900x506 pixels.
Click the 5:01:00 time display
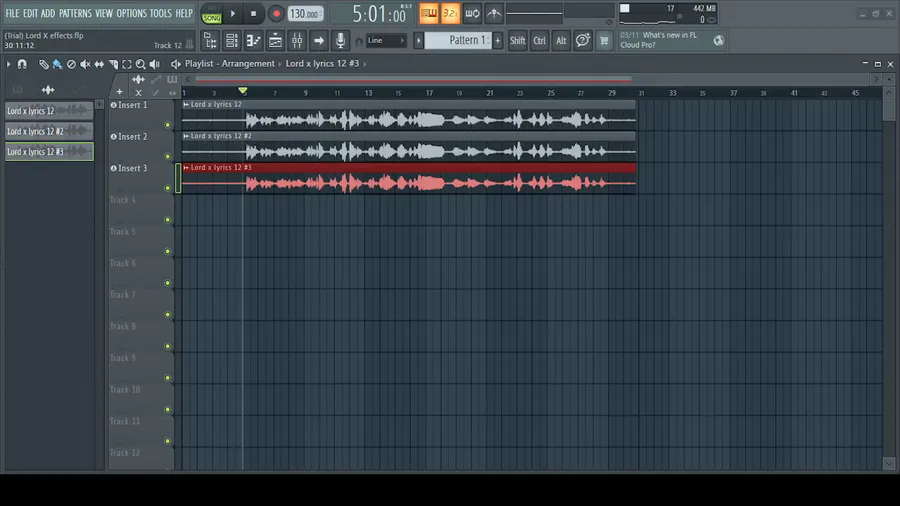point(379,14)
